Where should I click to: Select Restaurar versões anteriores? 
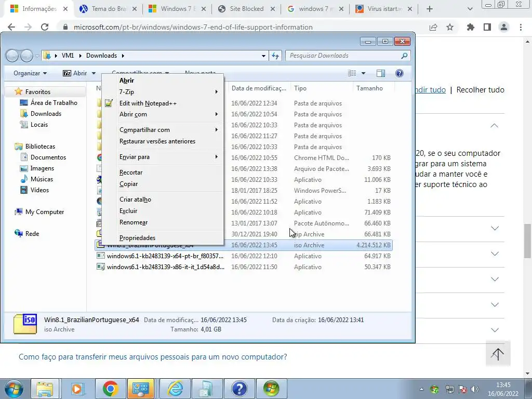pos(163,141)
